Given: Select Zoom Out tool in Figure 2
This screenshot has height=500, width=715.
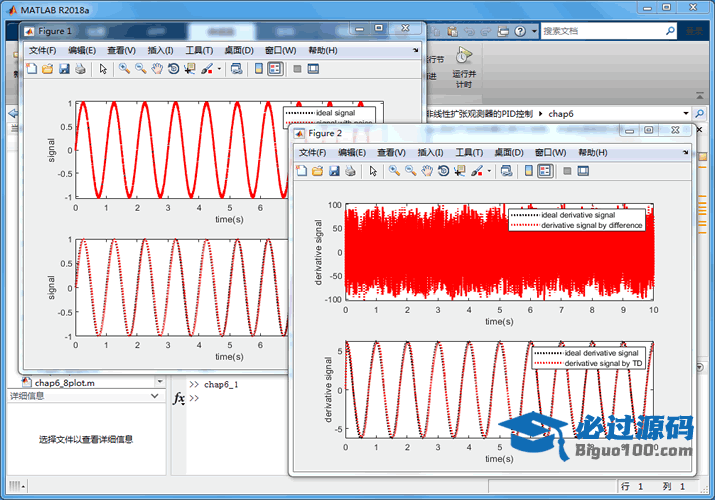Looking at the screenshot, I should coord(410,171).
